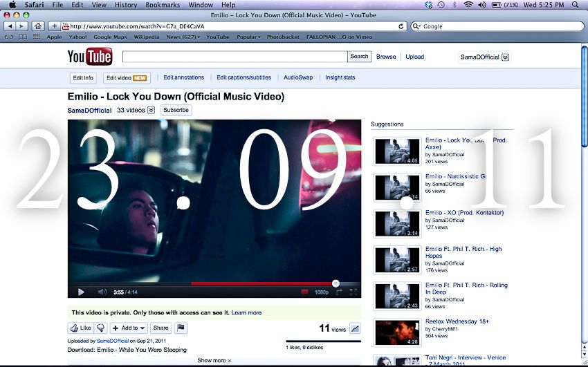Click the Learn more link
Screen dimensions: 588x367
point(246,312)
